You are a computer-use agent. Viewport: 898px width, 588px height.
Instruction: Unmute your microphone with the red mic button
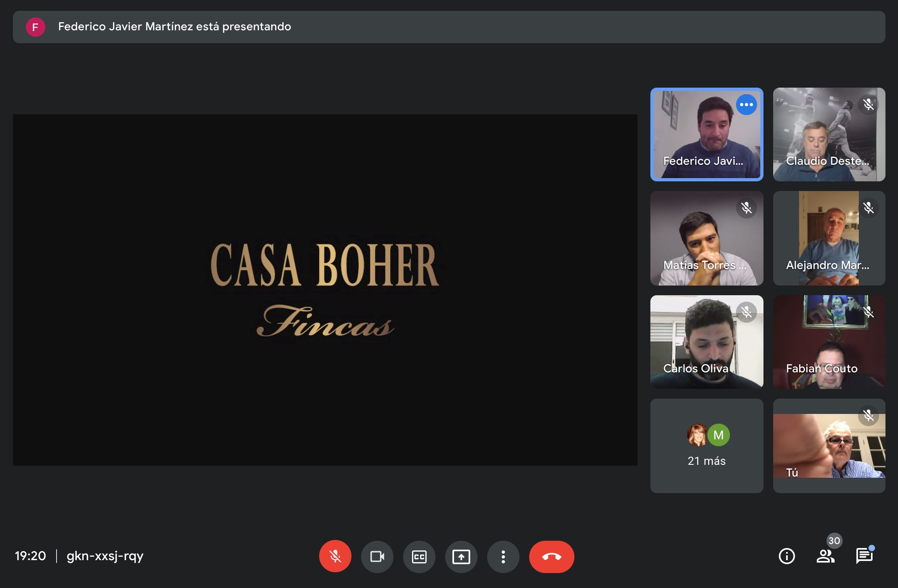pyautogui.click(x=335, y=556)
